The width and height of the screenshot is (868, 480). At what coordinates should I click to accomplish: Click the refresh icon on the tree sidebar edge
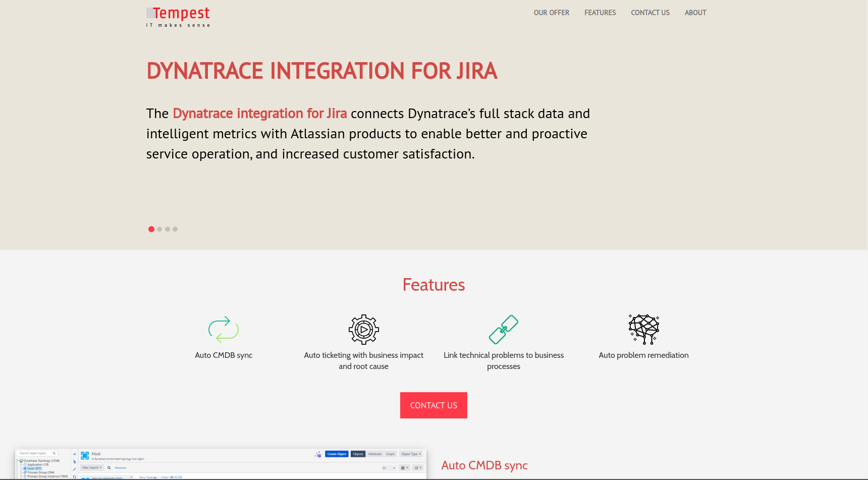[x=74, y=476]
